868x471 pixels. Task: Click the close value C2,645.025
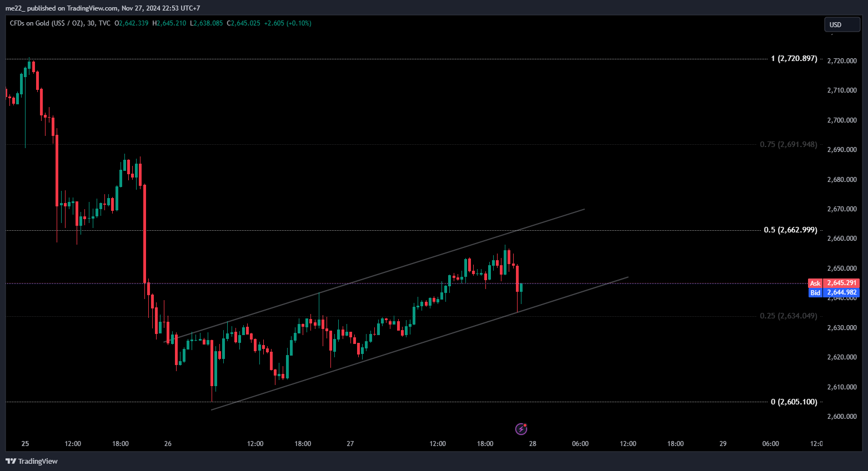(243, 23)
